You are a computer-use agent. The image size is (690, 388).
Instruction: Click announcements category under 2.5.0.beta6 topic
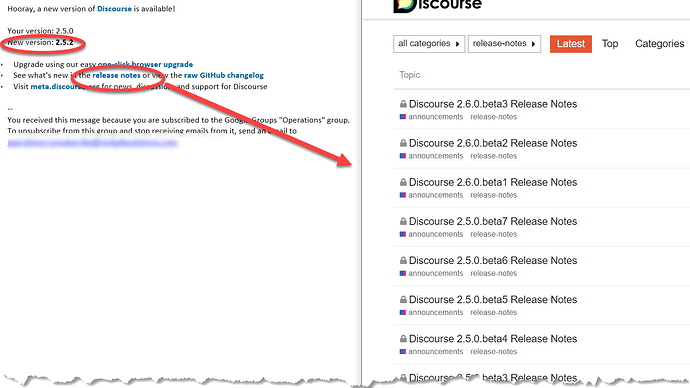click(x=436, y=274)
